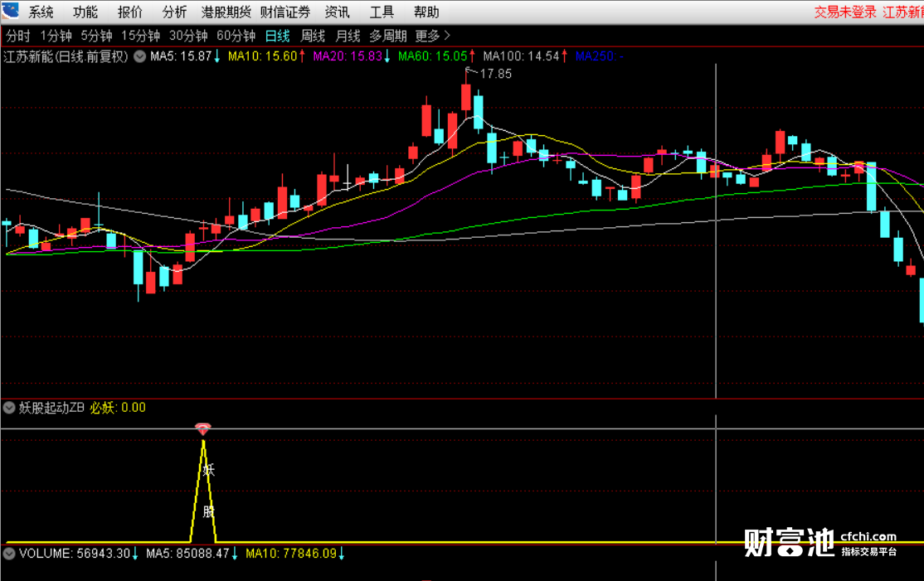Select the 日线 daily period tab
This screenshot has height=581, width=924.
pos(278,36)
